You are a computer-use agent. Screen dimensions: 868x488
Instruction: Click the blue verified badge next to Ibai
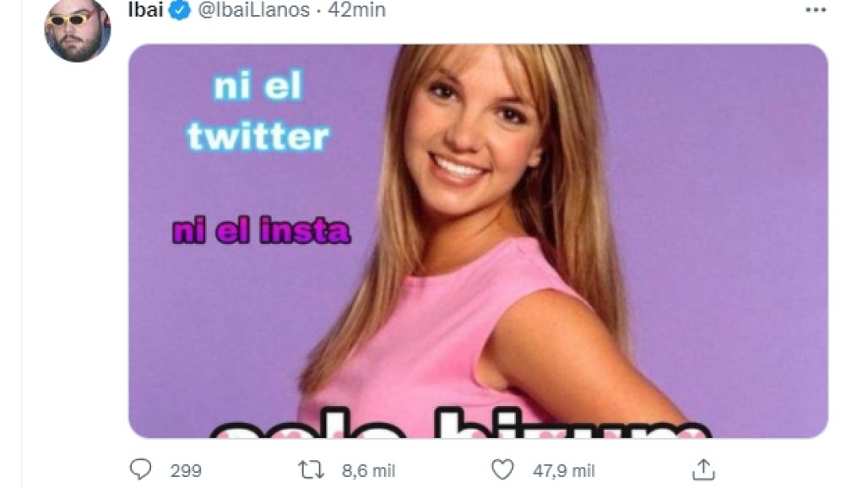(x=179, y=10)
